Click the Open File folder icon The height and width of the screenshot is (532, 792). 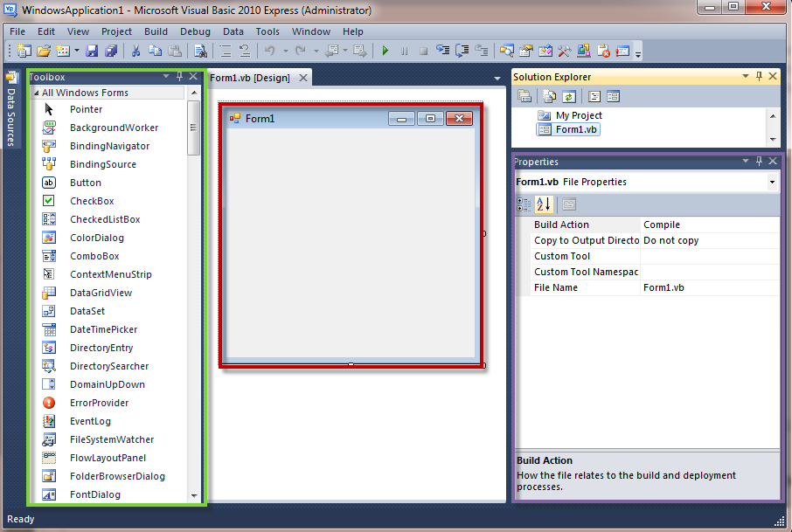(x=44, y=51)
